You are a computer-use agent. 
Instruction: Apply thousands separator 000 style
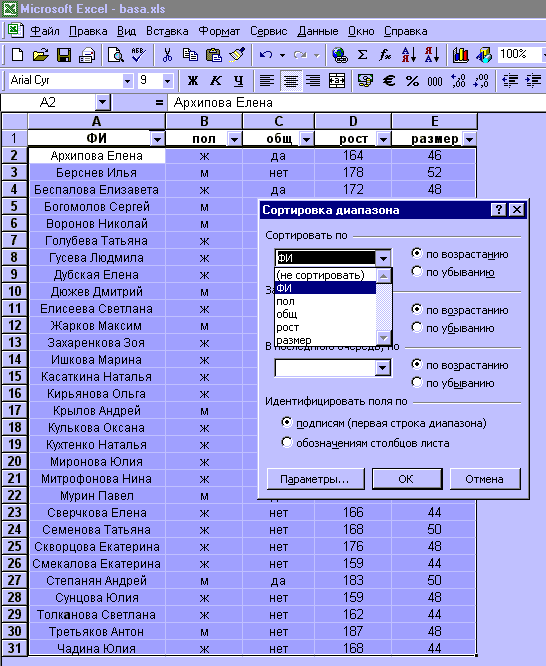(435, 80)
